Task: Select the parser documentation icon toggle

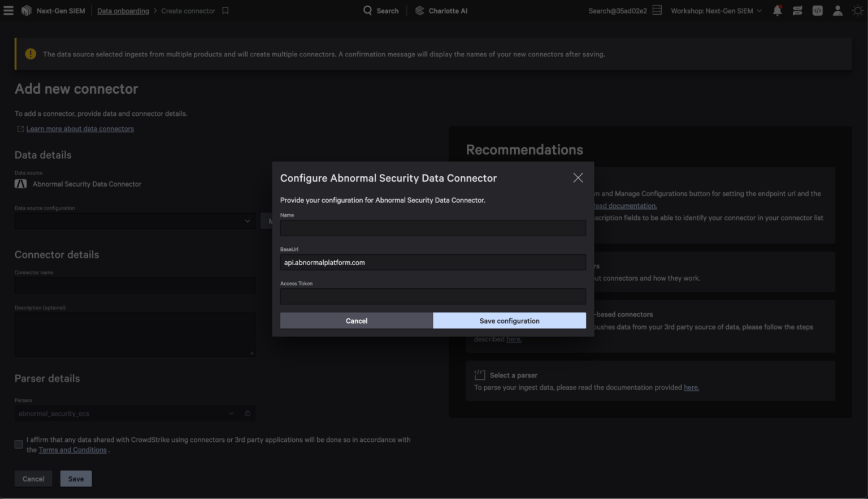Action: point(247,413)
